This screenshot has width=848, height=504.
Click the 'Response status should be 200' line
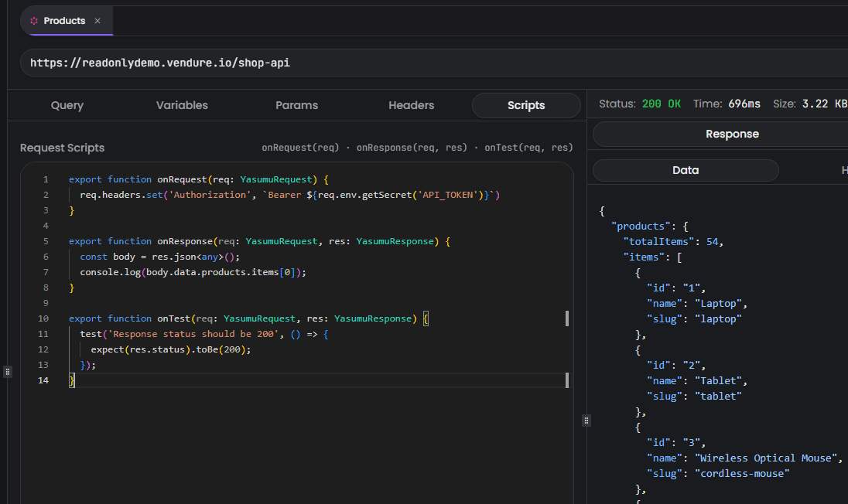tap(204, 335)
